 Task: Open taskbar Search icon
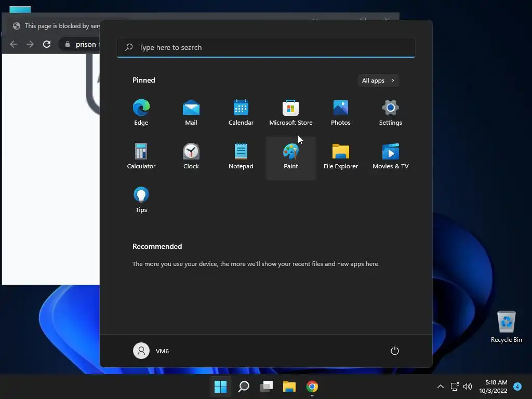(244, 387)
